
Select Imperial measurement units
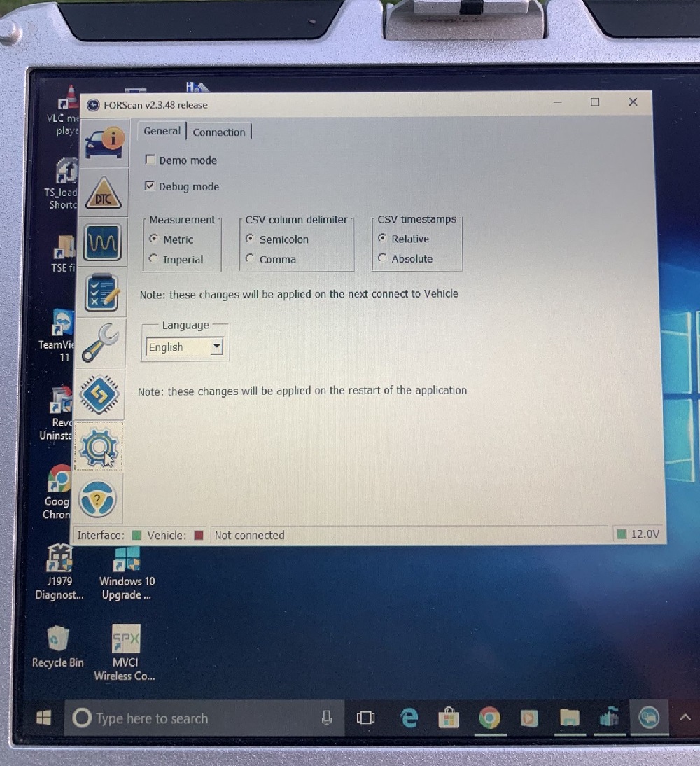(153, 258)
